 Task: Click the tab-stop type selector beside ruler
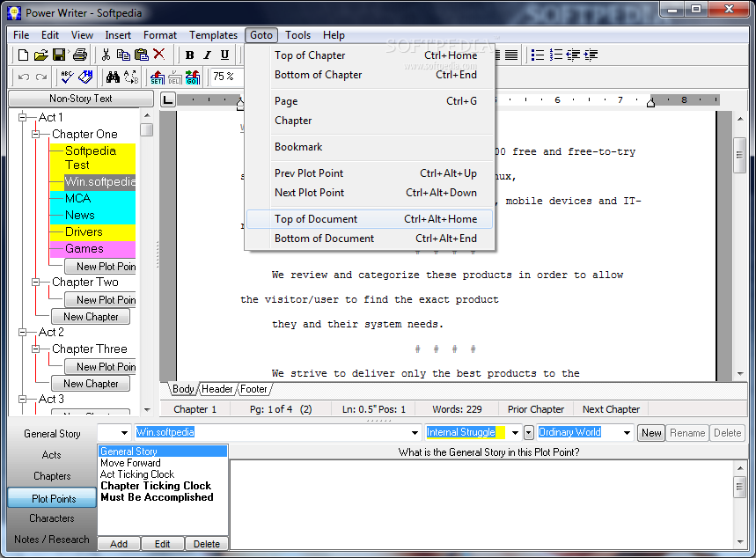[x=167, y=99]
